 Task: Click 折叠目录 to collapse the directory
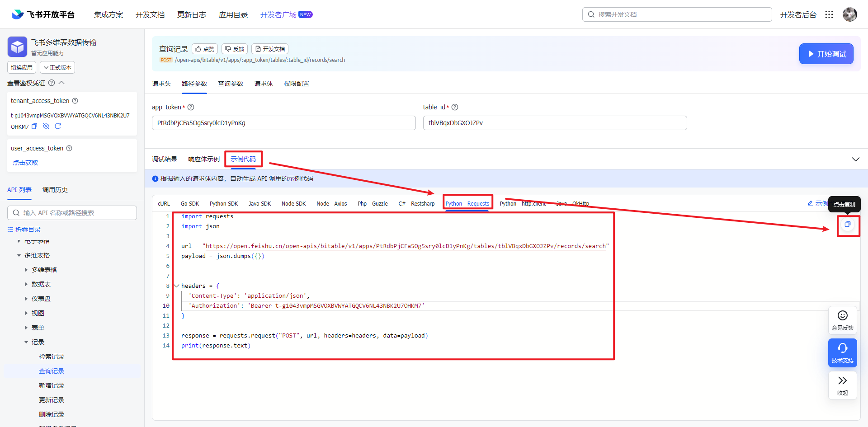point(24,230)
